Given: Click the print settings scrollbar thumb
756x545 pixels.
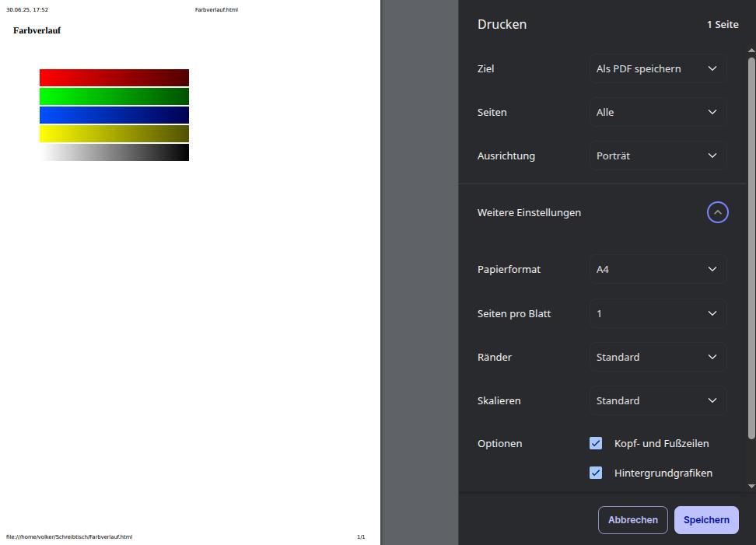Looking at the screenshot, I should click(x=751, y=248).
